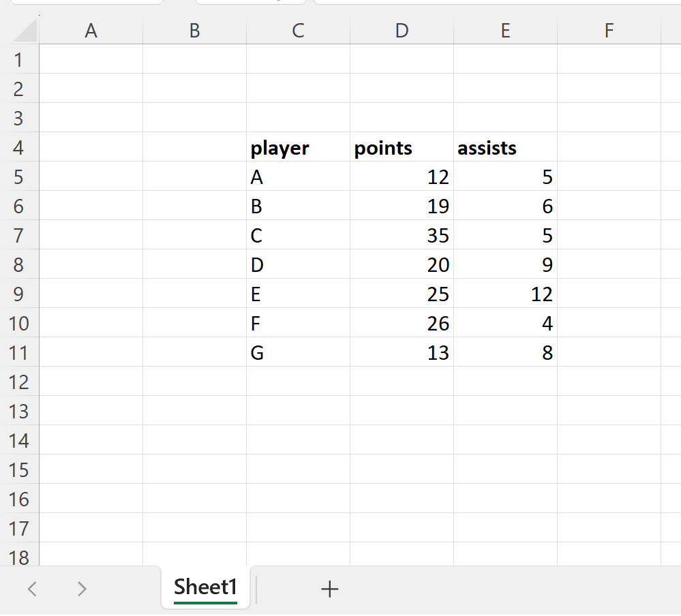Click the Add Sheet plus button
681x616 pixels.
tap(329, 589)
